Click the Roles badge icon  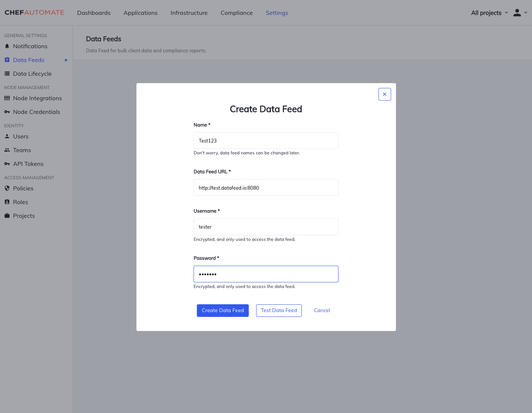[7, 202]
